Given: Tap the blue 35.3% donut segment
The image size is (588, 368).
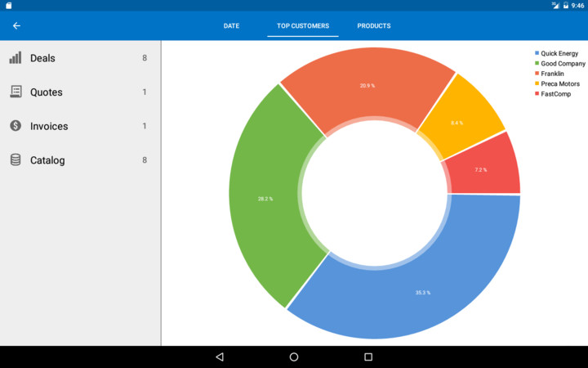Looking at the screenshot, I should [422, 292].
